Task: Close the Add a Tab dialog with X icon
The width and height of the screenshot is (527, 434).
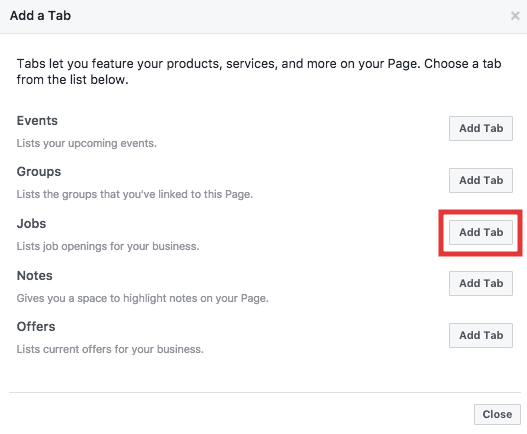Action: point(515,15)
